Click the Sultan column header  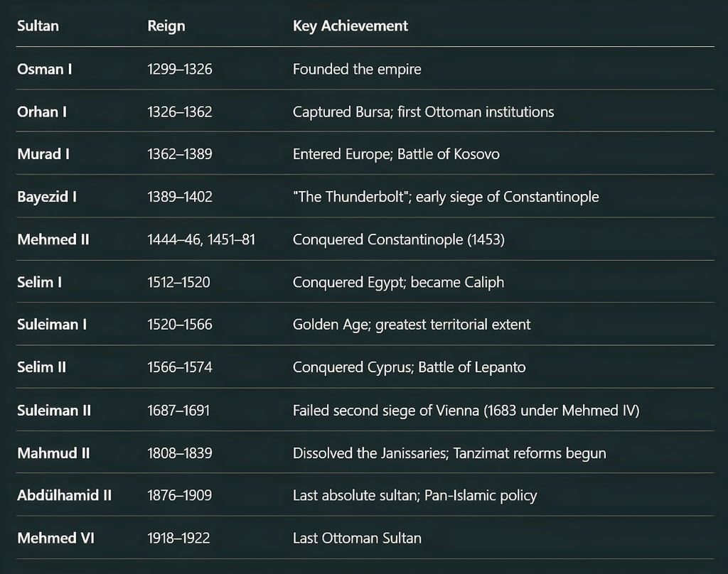point(38,26)
